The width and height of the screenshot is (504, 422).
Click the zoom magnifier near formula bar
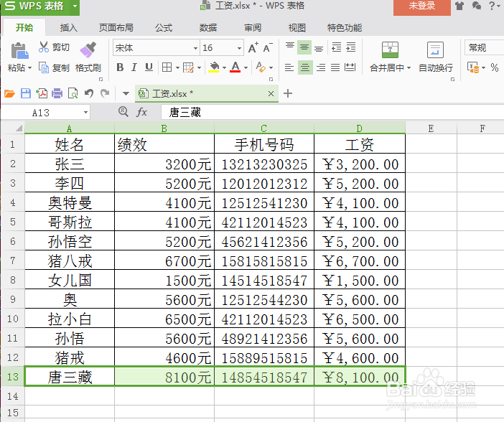coord(123,111)
